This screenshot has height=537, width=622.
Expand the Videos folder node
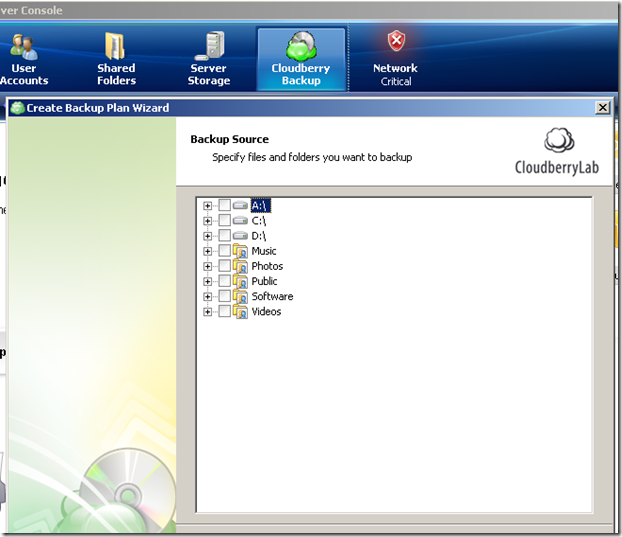(207, 312)
